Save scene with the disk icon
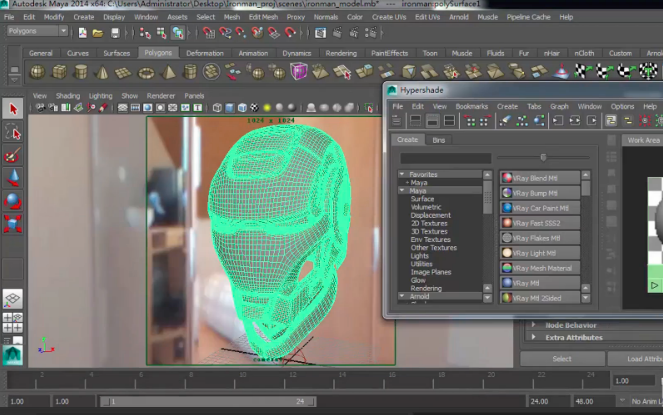663x415 pixels. [x=115, y=33]
